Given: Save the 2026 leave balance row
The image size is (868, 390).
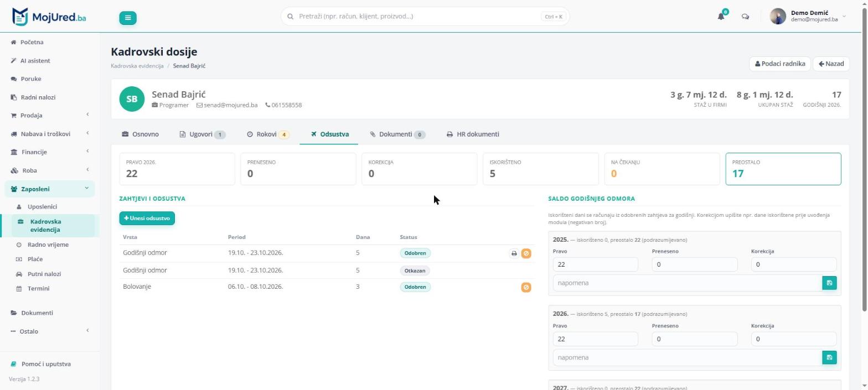Looking at the screenshot, I should (829, 357).
